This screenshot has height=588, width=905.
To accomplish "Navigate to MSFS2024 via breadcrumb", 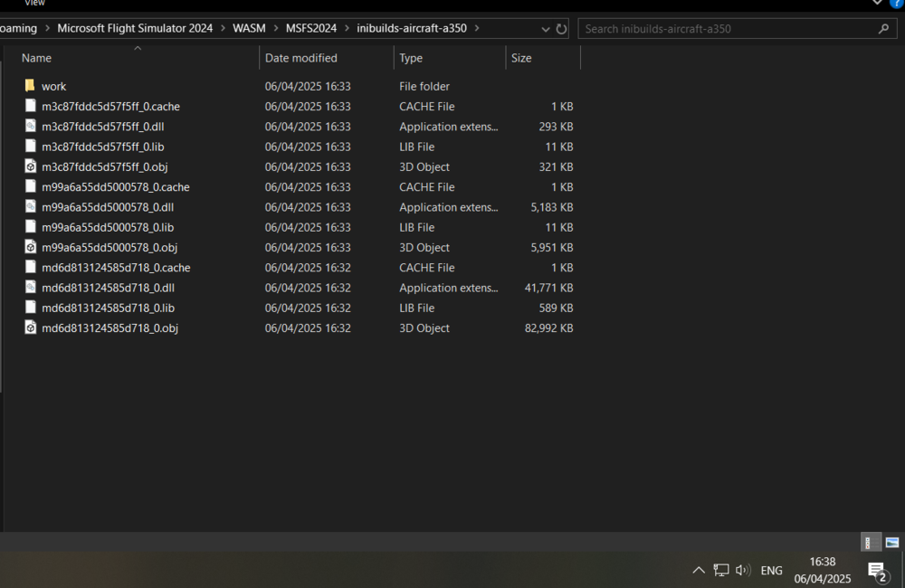I will (310, 28).
